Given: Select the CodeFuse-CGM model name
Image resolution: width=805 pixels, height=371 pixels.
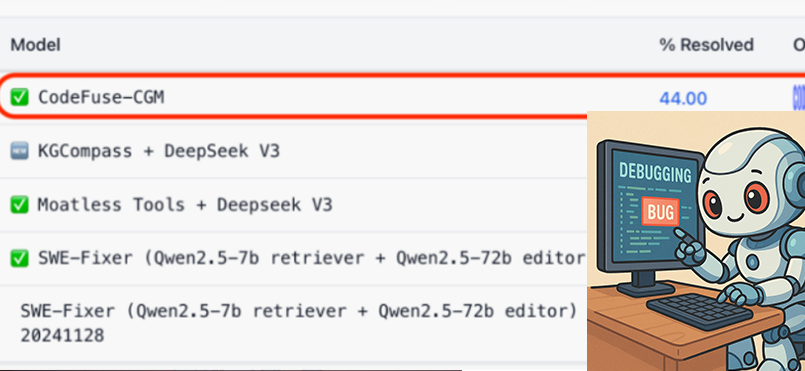Looking at the screenshot, I should tap(101, 97).
